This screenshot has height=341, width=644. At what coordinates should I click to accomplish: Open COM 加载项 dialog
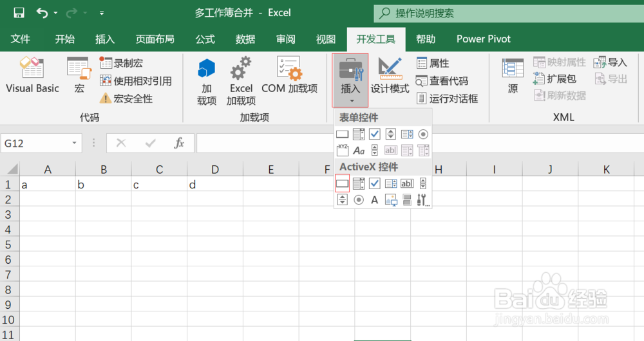pyautogui.click(x=290, y=75)
